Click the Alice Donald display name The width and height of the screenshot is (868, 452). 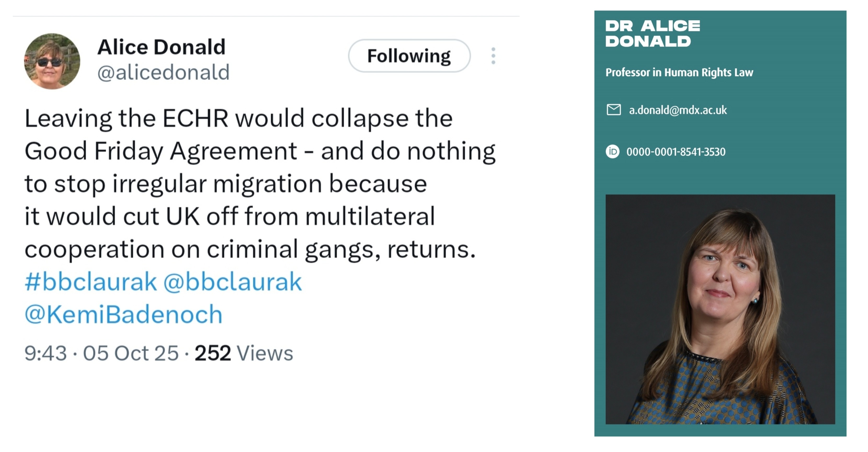161,47
